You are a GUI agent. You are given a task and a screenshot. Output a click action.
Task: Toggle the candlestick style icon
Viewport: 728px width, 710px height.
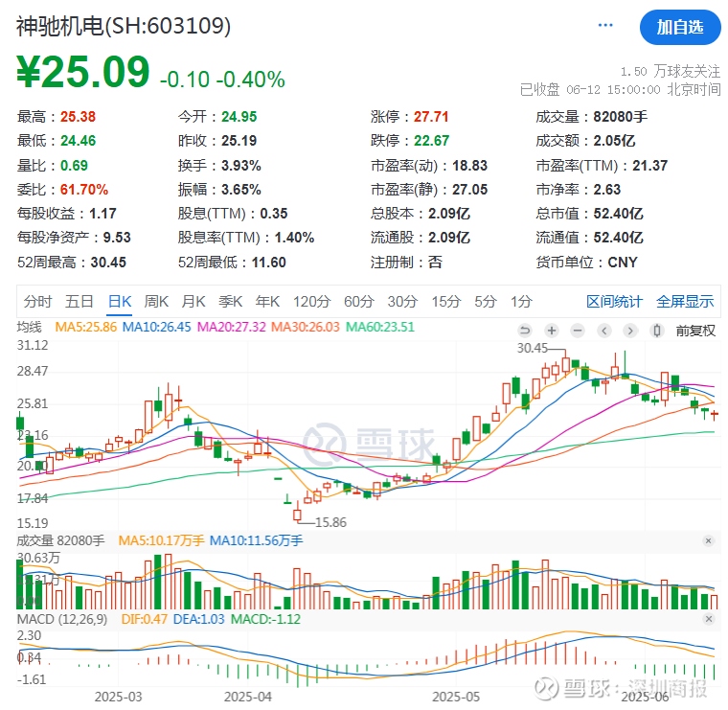[657, 331]
